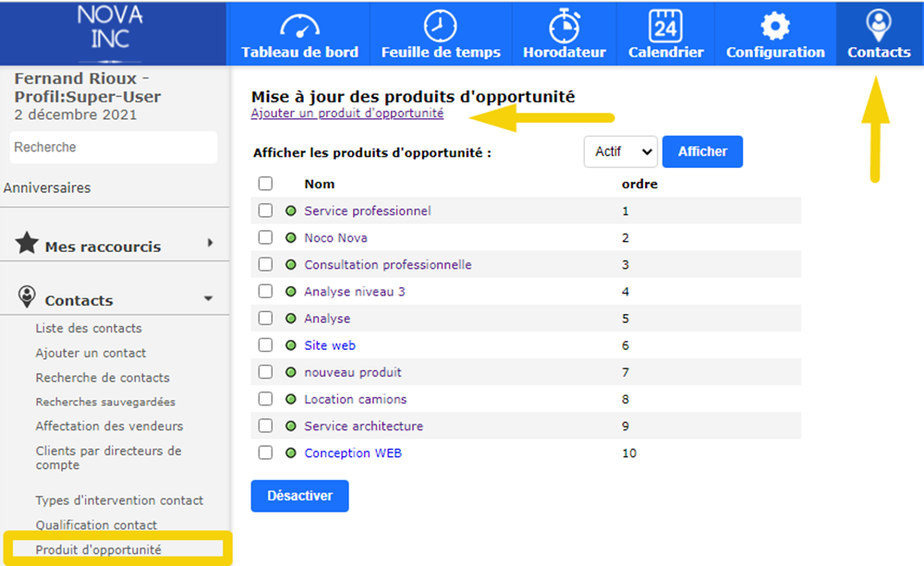Click the green status dot beside Noco Nova
Viewport: 924px width, 566px height.
[290, 238]
